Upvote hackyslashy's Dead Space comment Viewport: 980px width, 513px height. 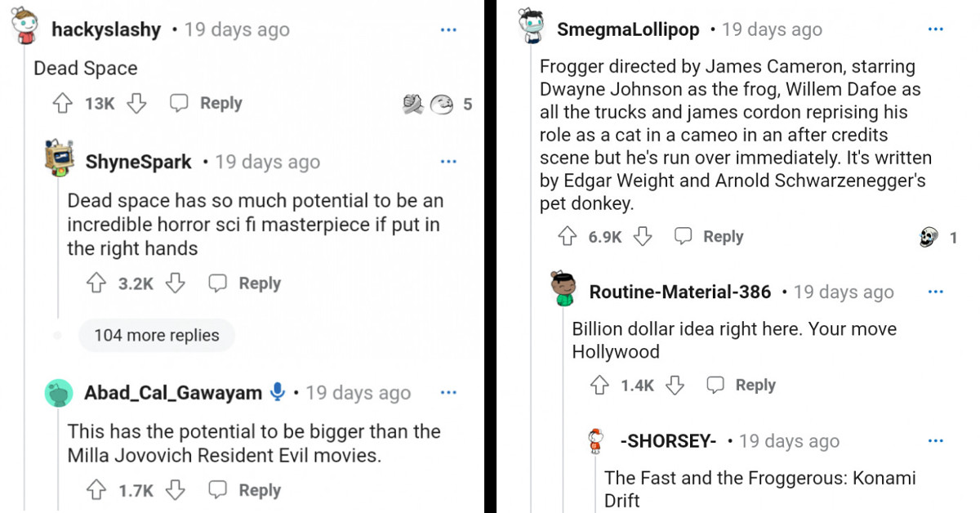click(x=63, y=104)
